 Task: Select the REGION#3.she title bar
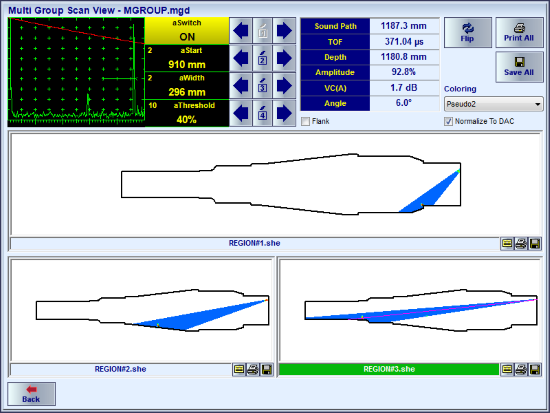pyautogui.click(x=389, y=369)
